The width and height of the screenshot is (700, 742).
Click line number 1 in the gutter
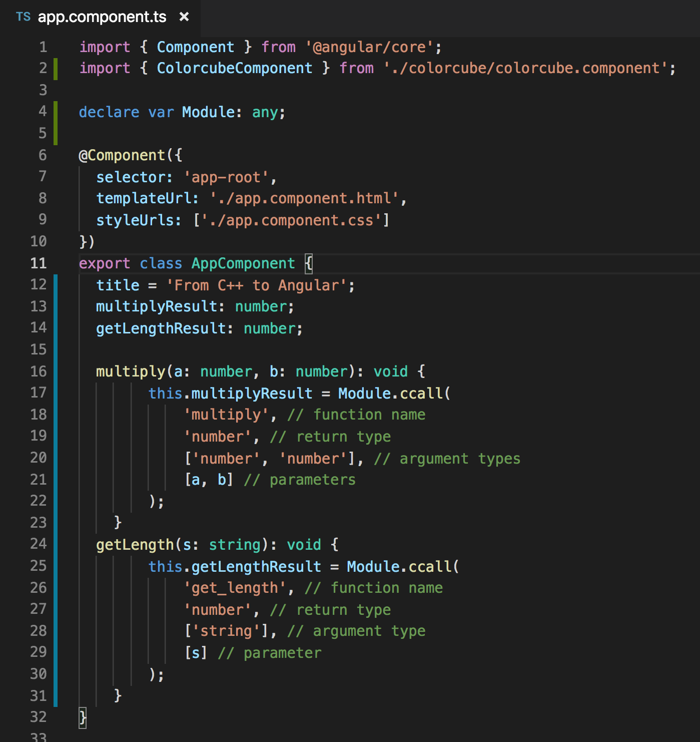[x=43, y=47]
